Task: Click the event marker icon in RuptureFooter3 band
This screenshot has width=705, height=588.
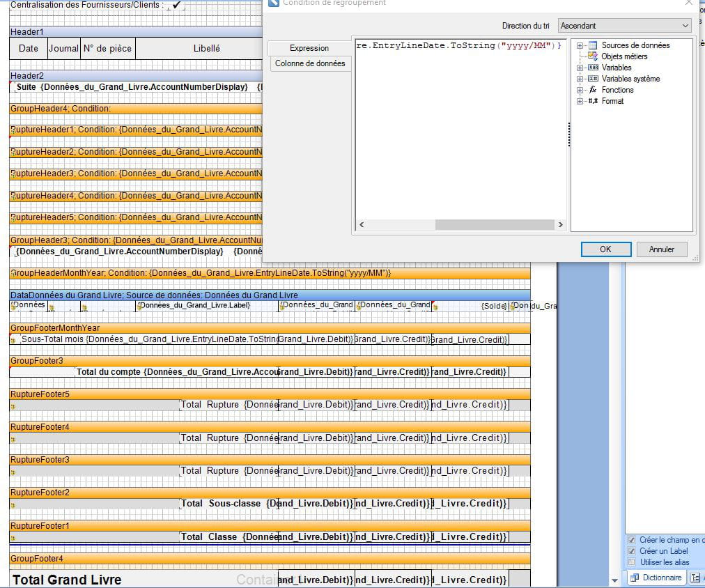Action: coord(13,472)
